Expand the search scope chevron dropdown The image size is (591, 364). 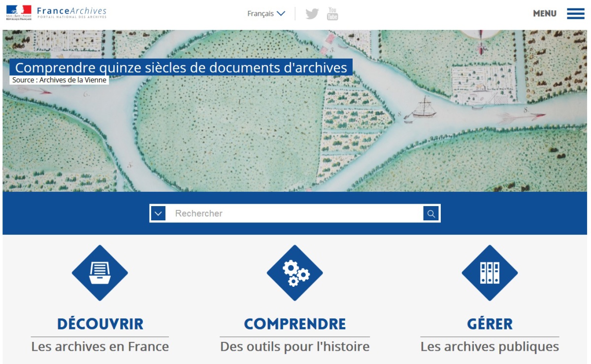point(158,213)
